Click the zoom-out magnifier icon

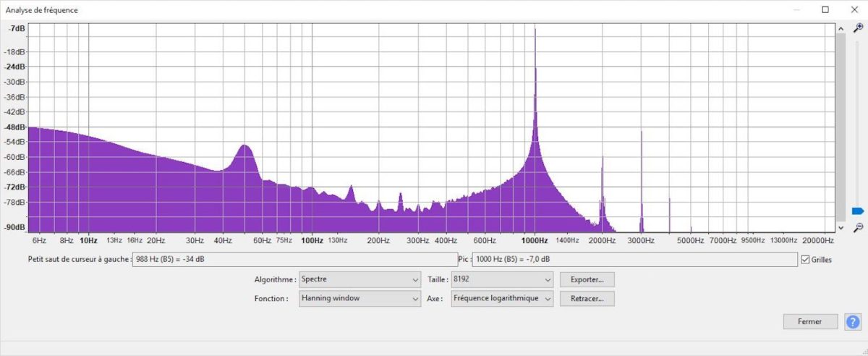point(858,227)
